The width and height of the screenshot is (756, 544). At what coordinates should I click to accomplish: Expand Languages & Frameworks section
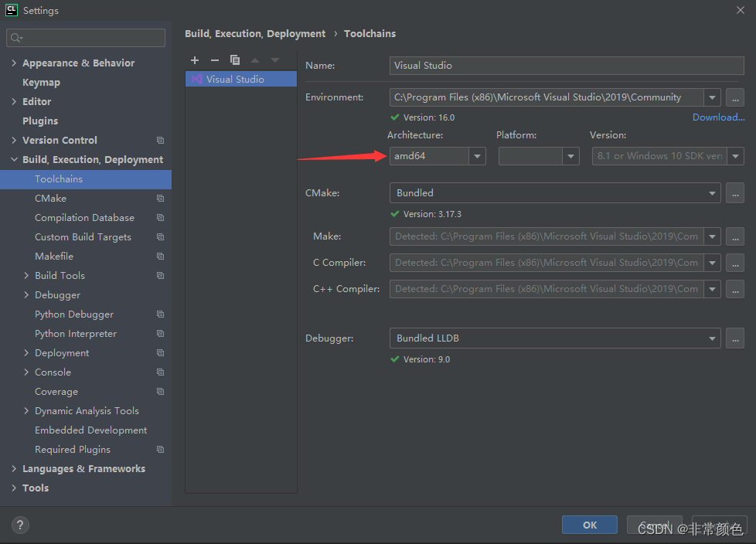[14, 468]
